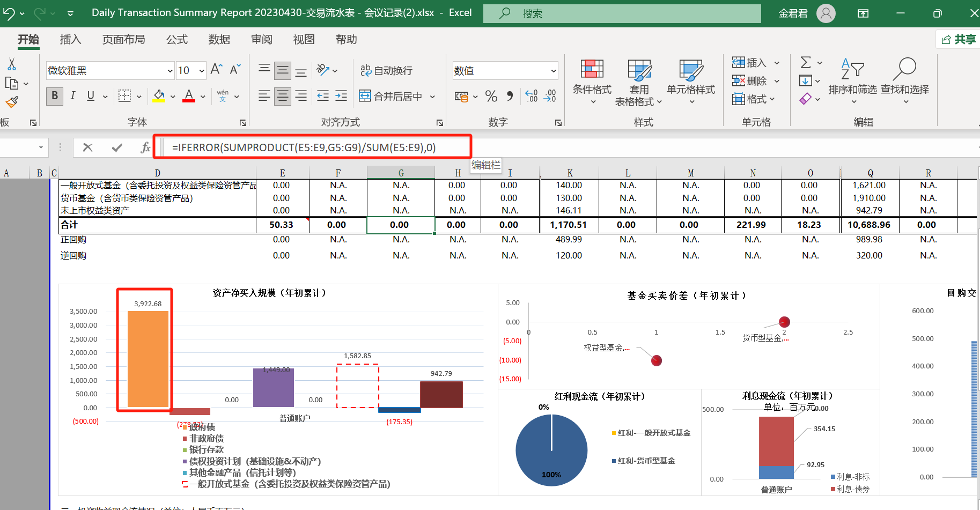The width and height of the screenshot is (980, 510).
Task: Click the decrease indent icon
Action: 323,96
